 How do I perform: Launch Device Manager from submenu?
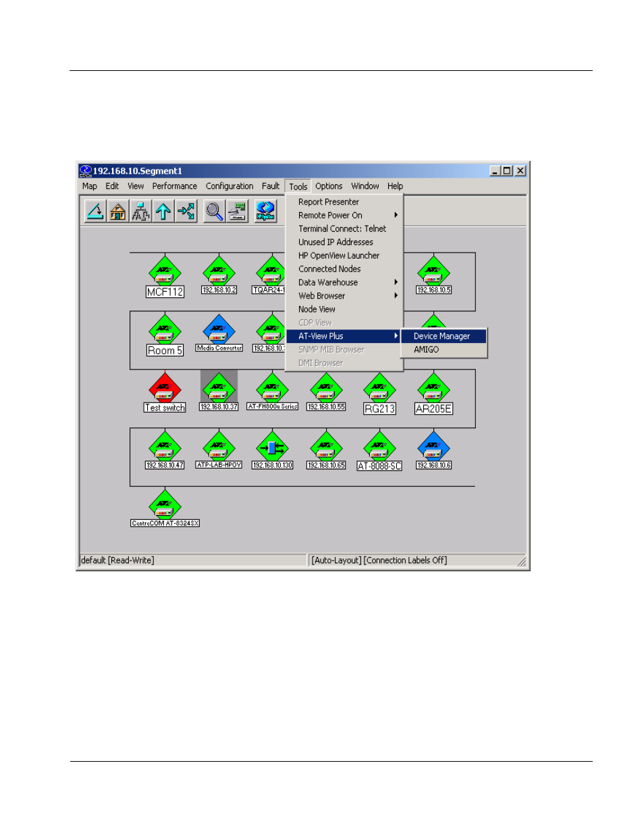444,336
